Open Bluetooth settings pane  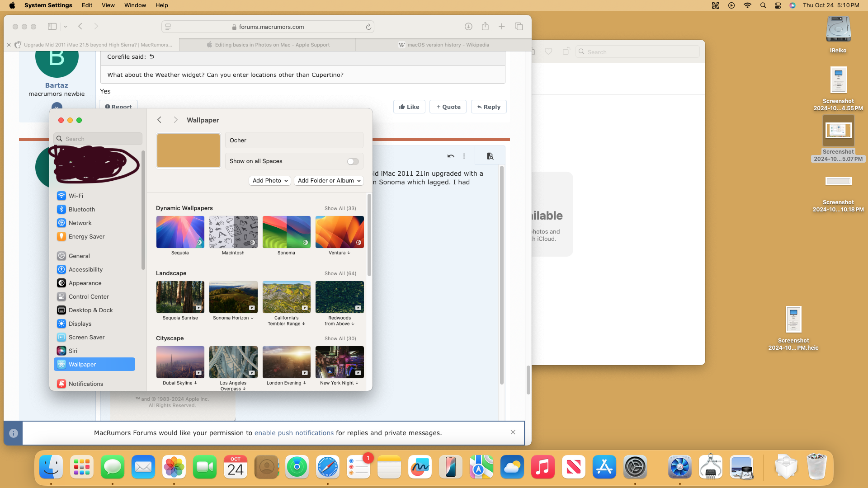click(x=81, y=209)
